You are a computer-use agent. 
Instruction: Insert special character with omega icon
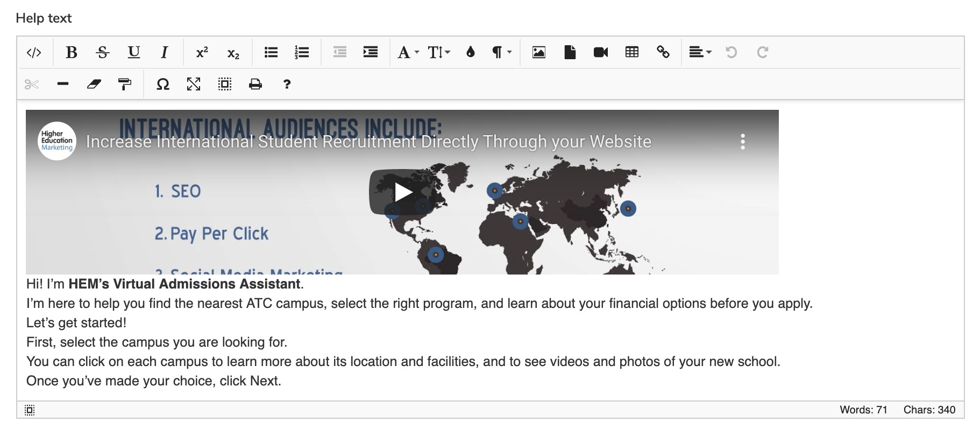(162, 84)
